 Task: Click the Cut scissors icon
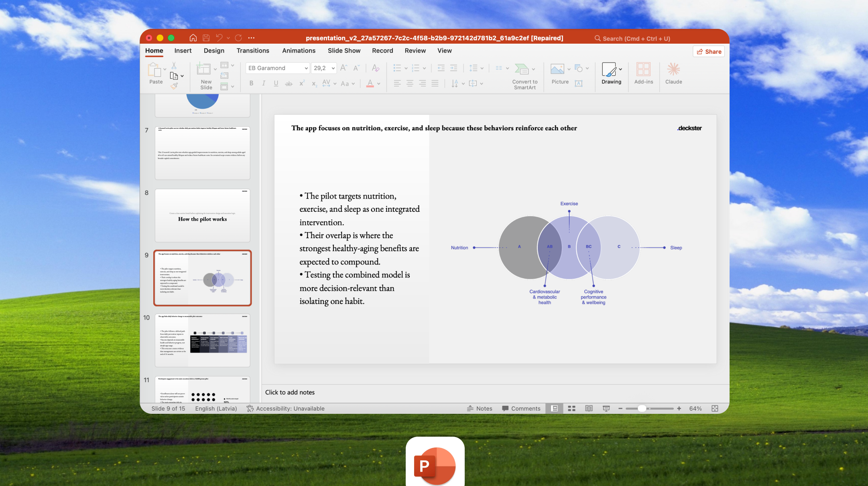coord(174,66)
